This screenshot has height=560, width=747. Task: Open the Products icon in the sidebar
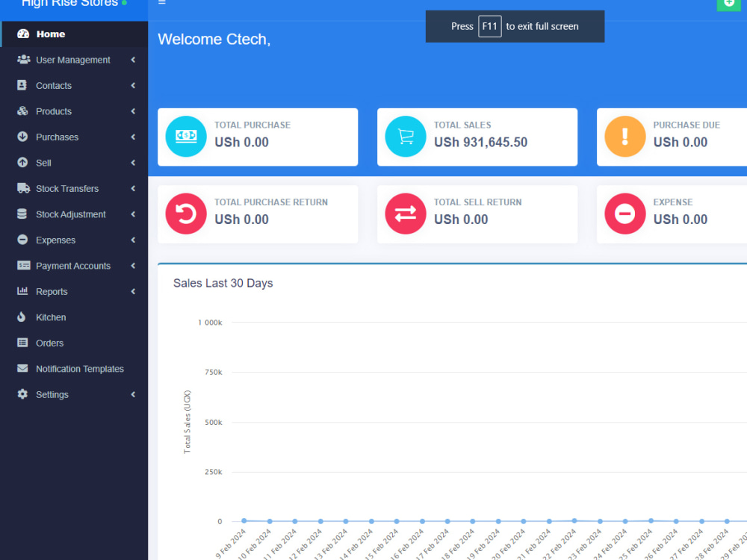(22, 111)
